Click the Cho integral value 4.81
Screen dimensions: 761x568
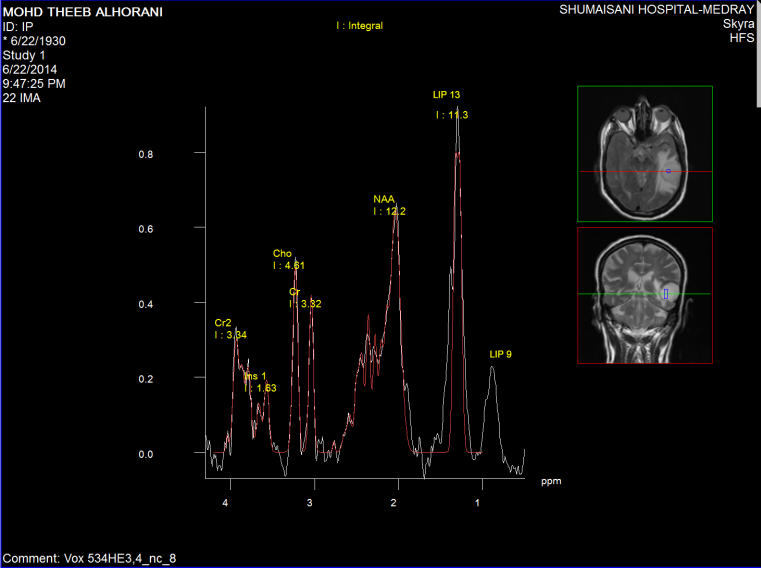click(288, 266)
